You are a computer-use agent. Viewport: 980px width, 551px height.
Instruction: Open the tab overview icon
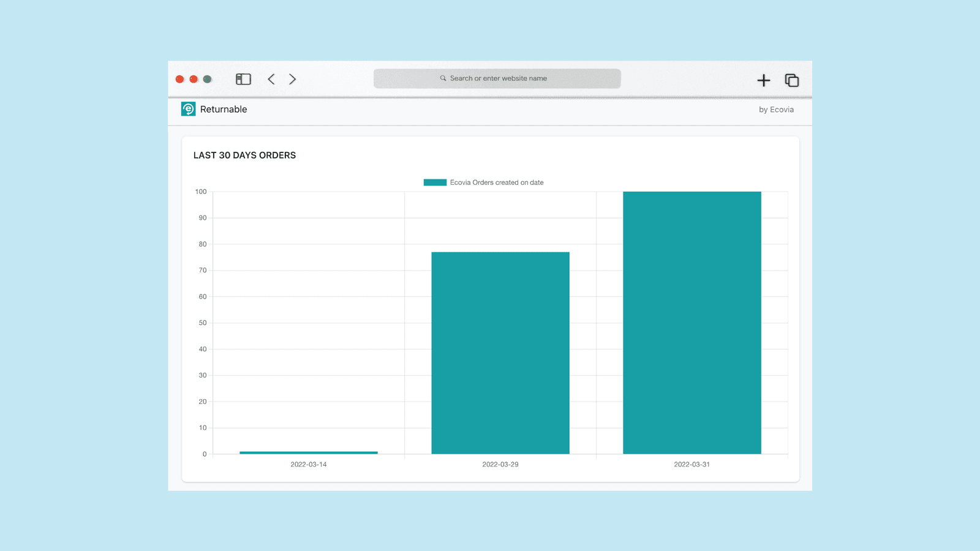tap(791, 80)
